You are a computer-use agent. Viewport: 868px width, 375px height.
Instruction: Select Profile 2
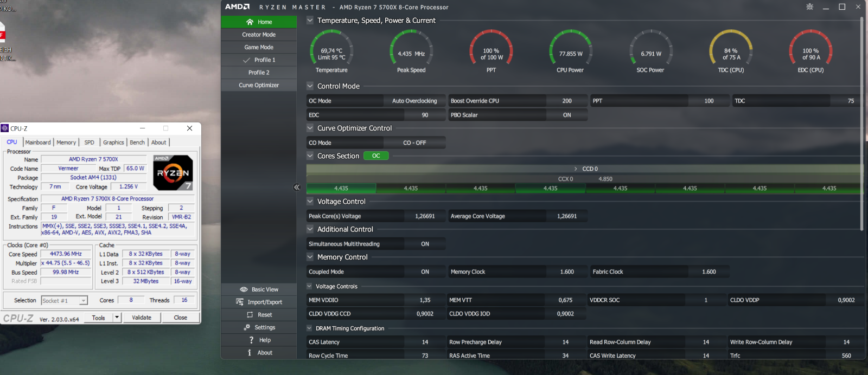coord(259,73)
